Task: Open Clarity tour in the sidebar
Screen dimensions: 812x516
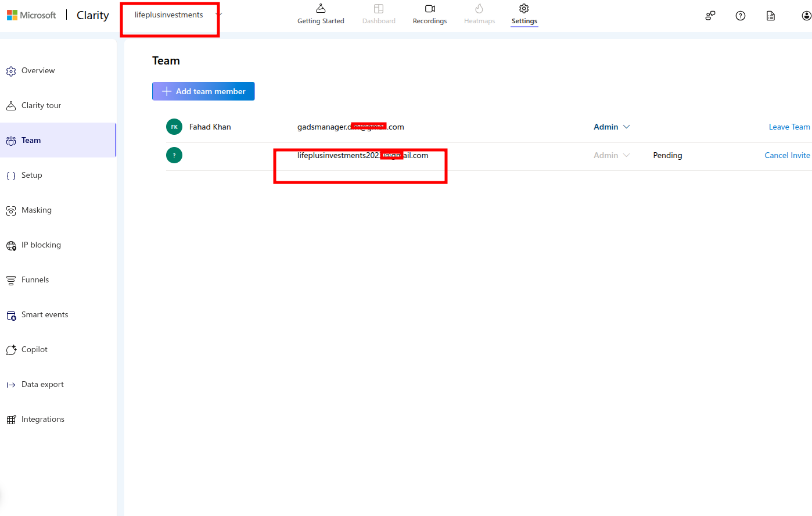Action: tap(58, 105)
